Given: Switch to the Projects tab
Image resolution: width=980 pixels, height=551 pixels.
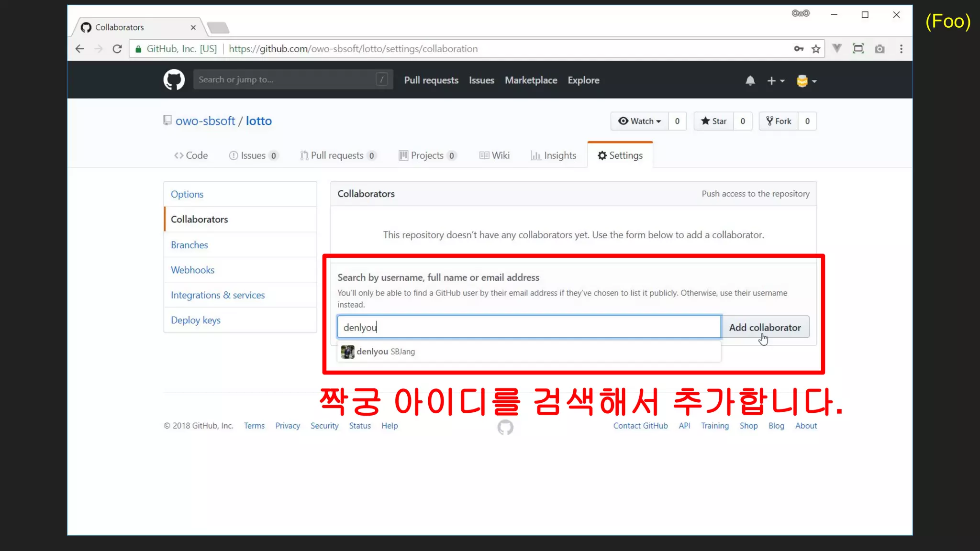Looking at the screenshot, I should (x=428, y=155).
